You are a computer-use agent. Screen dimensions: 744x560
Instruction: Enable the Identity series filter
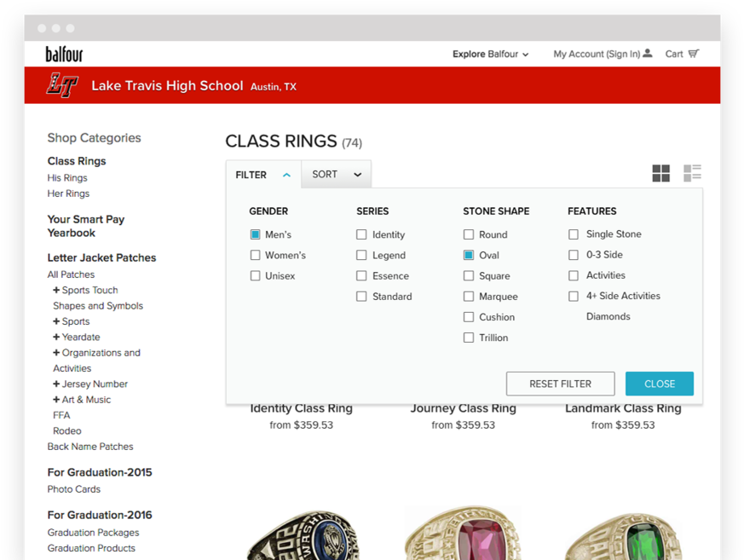pyautogui.click(x=361, y=234)
